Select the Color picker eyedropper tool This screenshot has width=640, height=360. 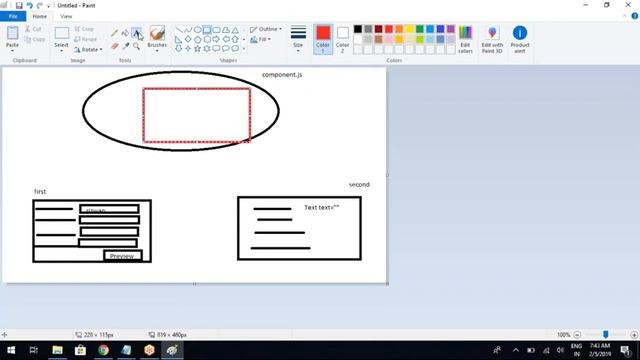(126, 46)
